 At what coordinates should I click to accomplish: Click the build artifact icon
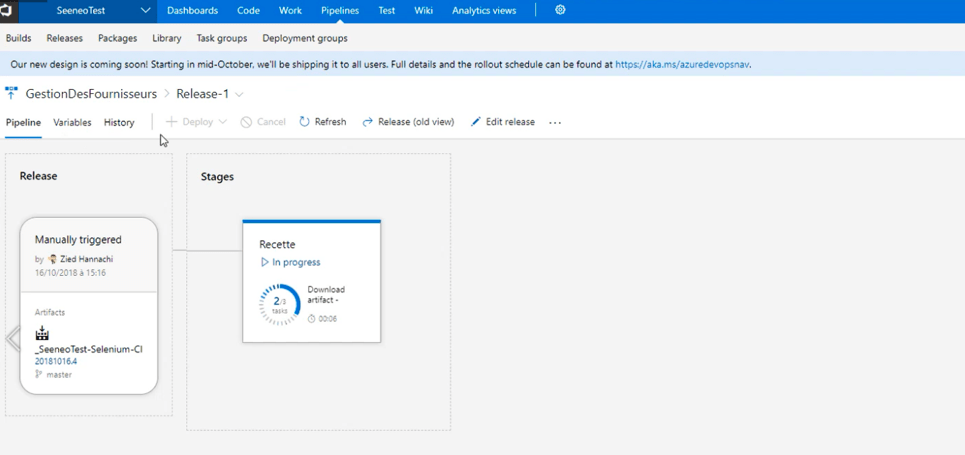[x=42, y=333]
